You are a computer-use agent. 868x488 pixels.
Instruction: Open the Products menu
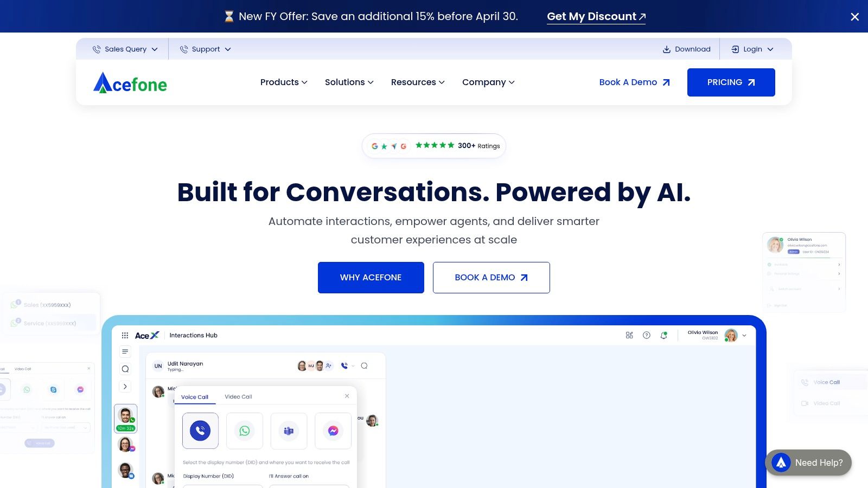tap(284, 82)
